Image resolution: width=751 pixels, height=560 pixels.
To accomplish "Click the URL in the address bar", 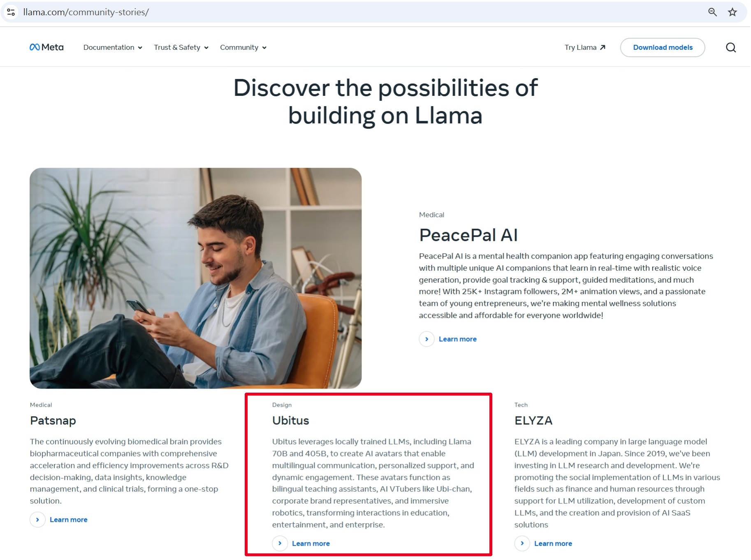I will coord(86,12).
